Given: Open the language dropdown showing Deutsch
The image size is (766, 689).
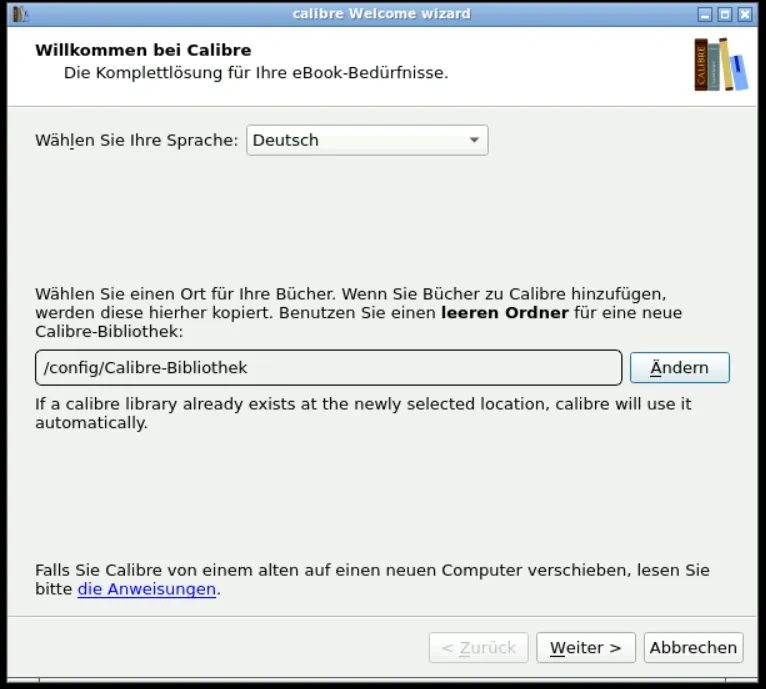Looking at the screenshot, I should 367,140.
